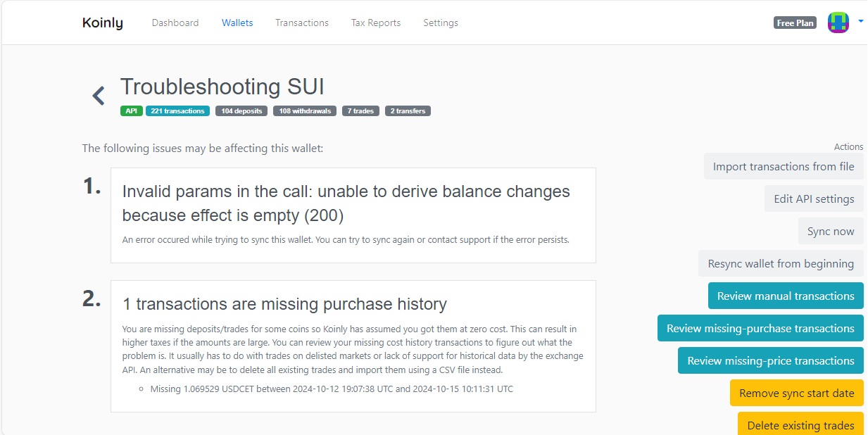Open the user avatar menu
The image size is (868, 435).
pos(838,23)
